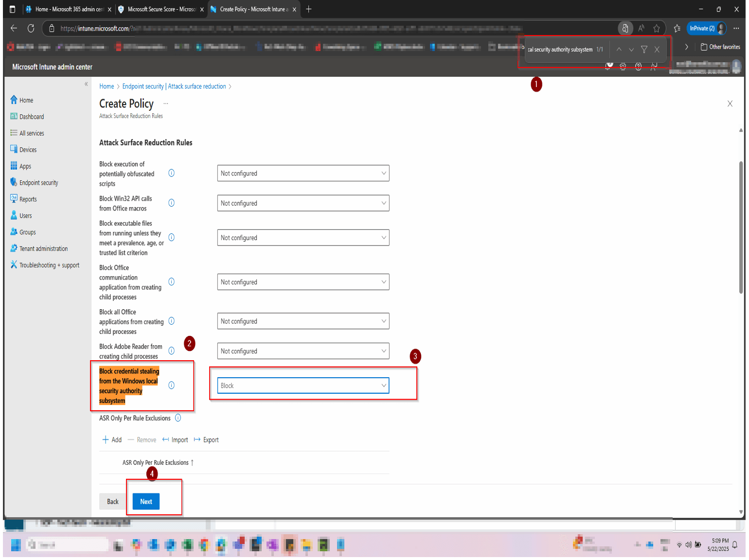The height and width of the screenshot is (560, 749).
Task: Open Reports in left navigation
Action: 23,199
